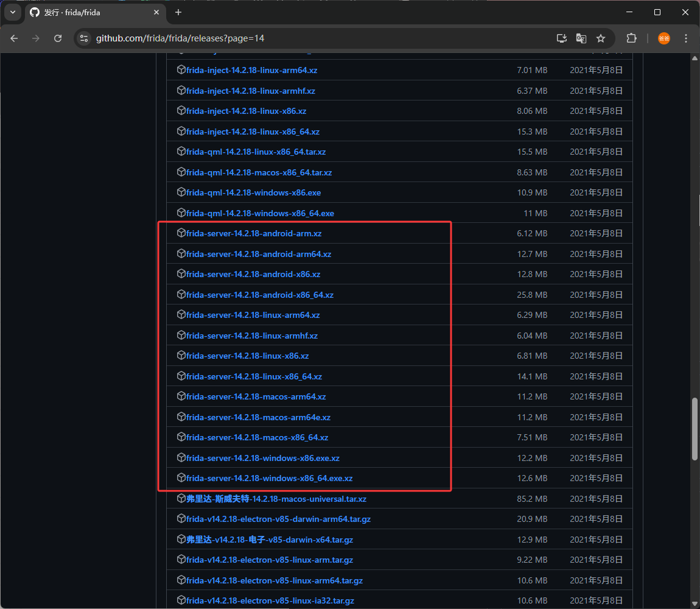700x609 pixels.
Task: Open the orange profile avatar
Action: [664, 38]
